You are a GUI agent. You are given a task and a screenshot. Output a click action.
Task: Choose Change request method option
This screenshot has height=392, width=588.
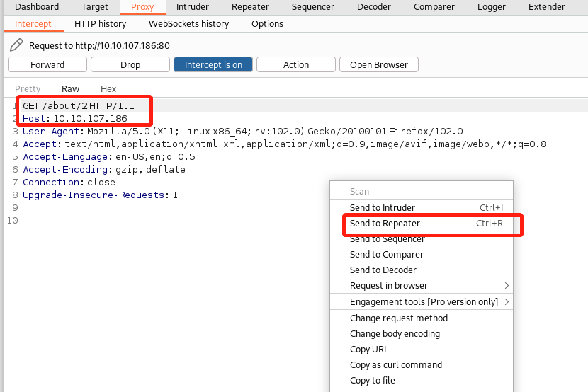398,318
